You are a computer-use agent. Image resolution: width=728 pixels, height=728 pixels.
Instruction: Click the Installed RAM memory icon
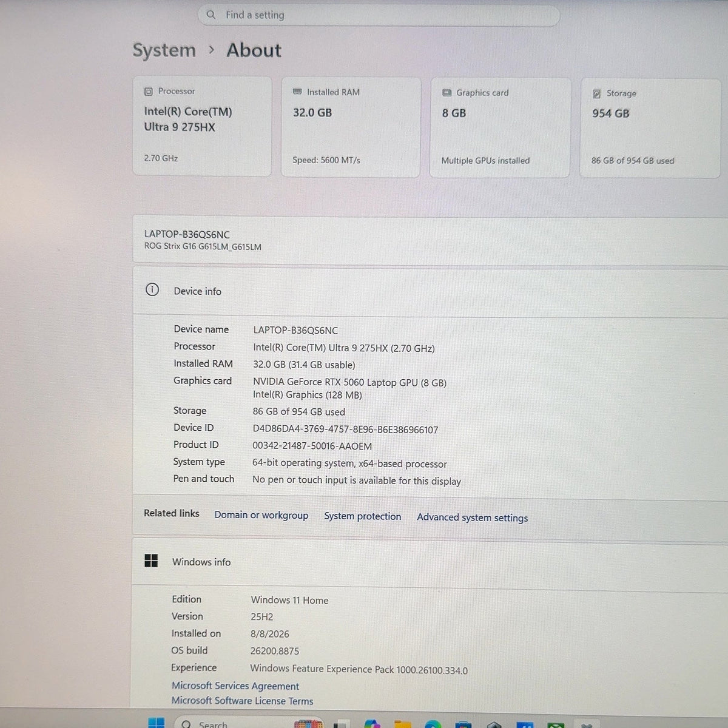click(297, 92)
